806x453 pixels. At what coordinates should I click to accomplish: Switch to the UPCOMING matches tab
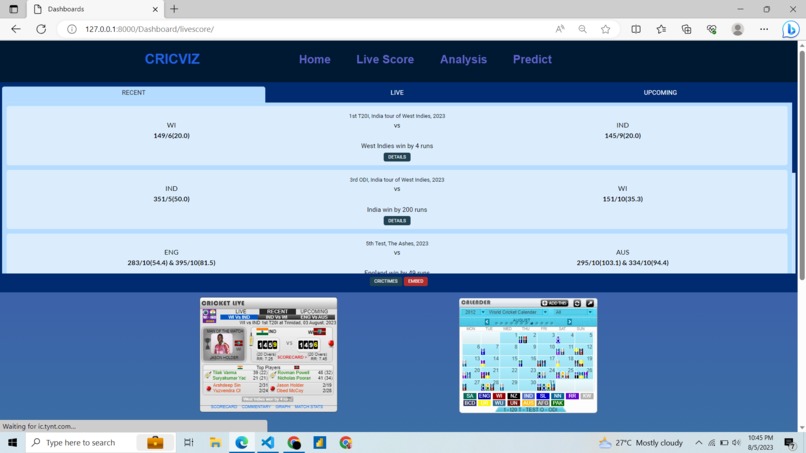660,93
